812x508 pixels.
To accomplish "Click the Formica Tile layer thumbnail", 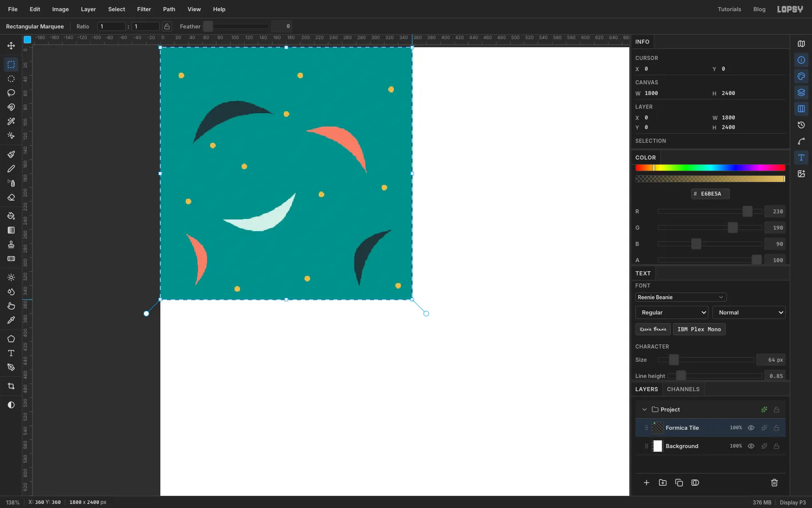I will click(x=658, y=428).
